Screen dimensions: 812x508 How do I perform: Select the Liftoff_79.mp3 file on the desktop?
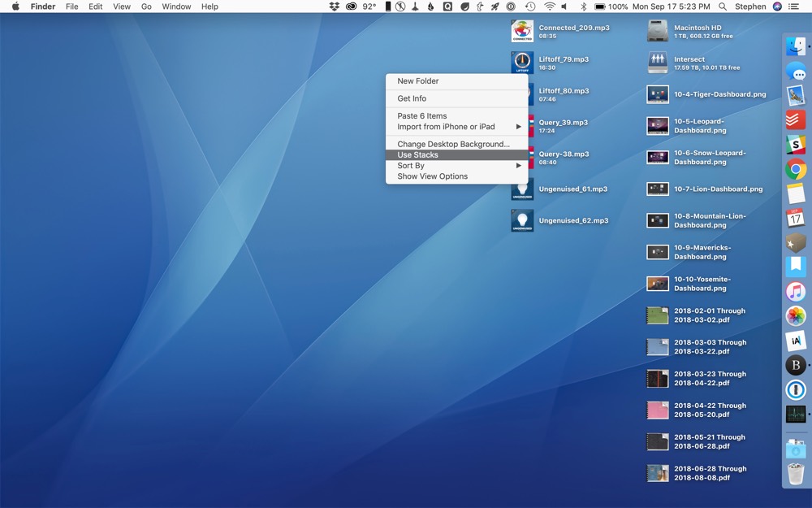(x=522, y=62)
